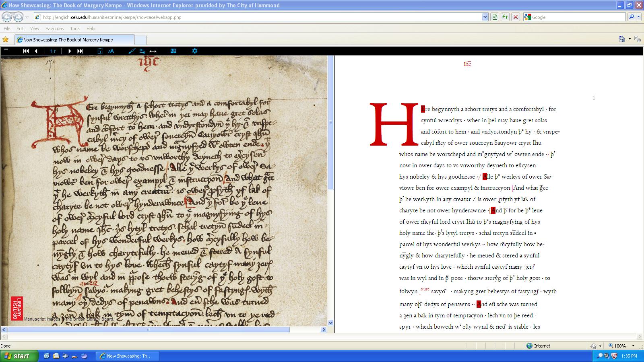This screenshot has width=644, height=362.
Task: Open the zoom level 100% control
Action: click(618, 346)
